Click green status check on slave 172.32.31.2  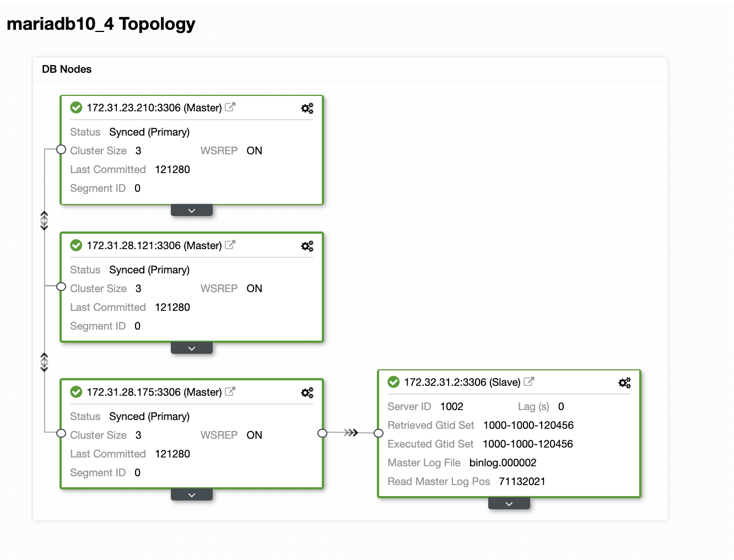(394, 382)
